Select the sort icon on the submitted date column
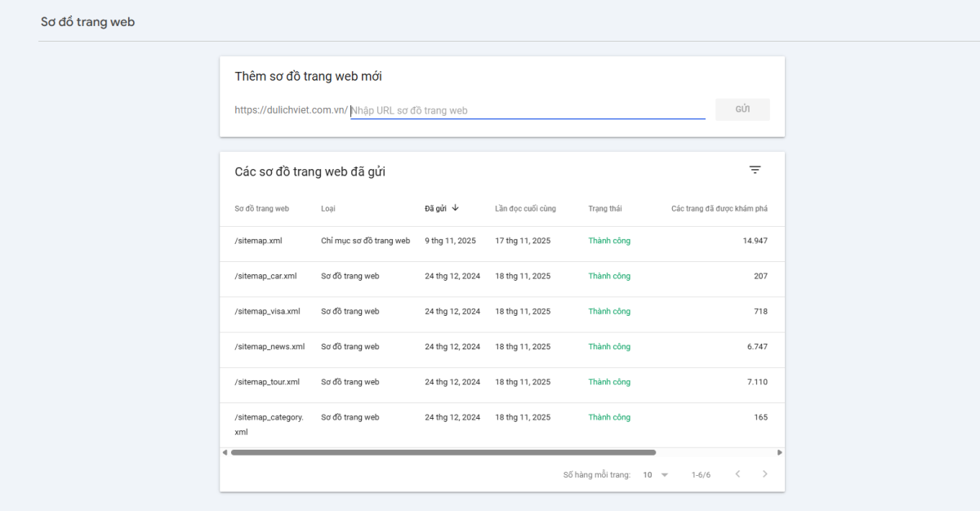Screen dimensions: 980x511 [x=455, y=207]
